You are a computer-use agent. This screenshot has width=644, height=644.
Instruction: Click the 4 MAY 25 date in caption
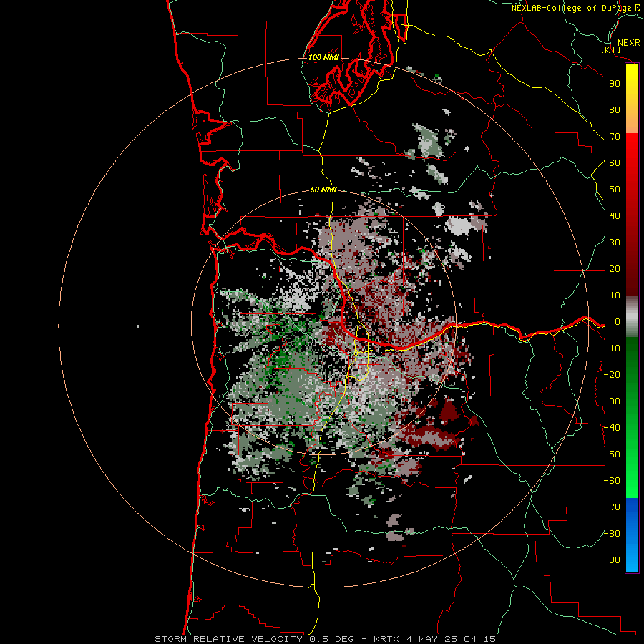(x=432, y=639)
